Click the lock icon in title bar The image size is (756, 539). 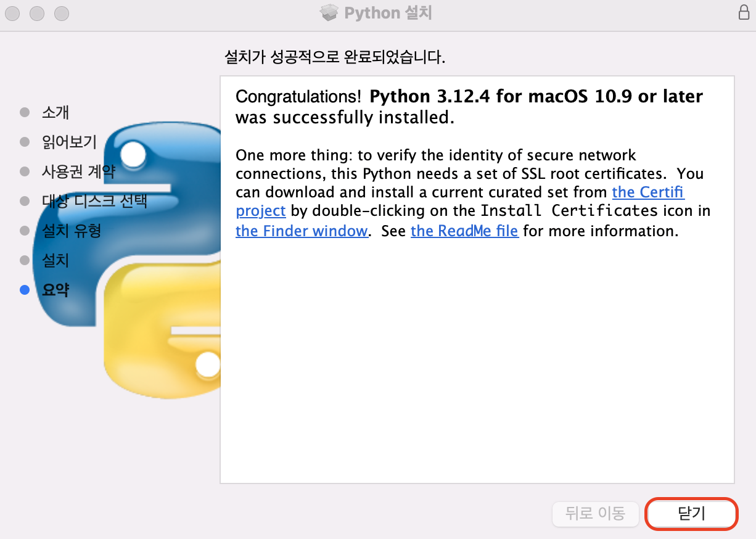744,13
